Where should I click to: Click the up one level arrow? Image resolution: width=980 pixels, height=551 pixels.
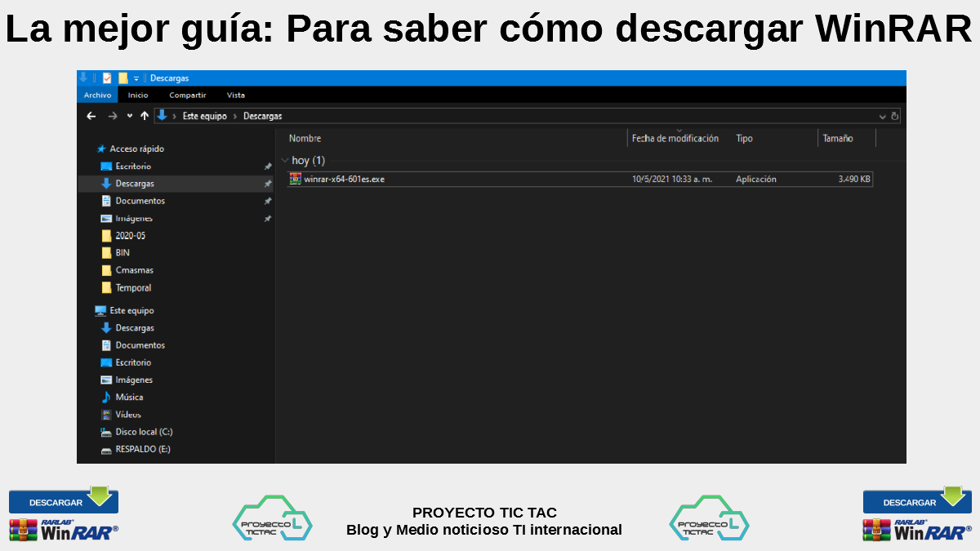click(145, 116)
